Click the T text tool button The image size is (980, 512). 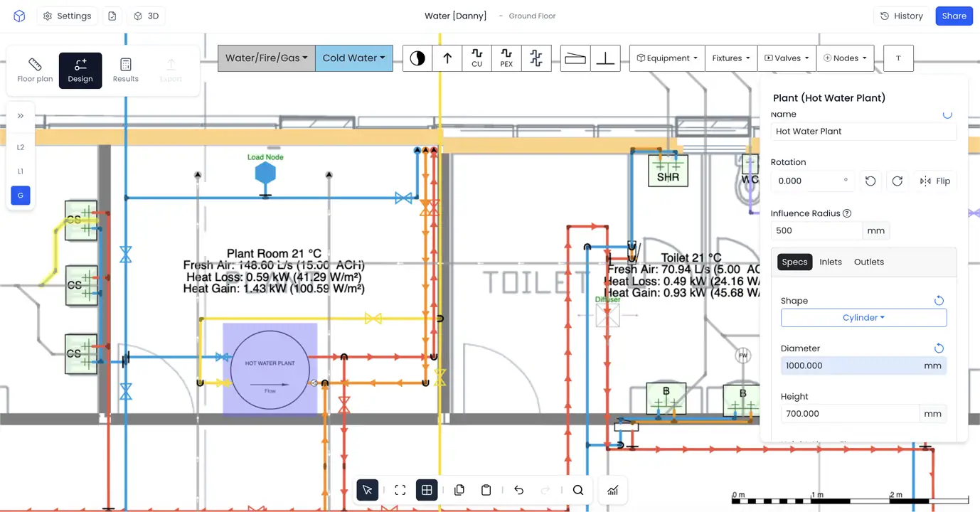tap(898, 58)
